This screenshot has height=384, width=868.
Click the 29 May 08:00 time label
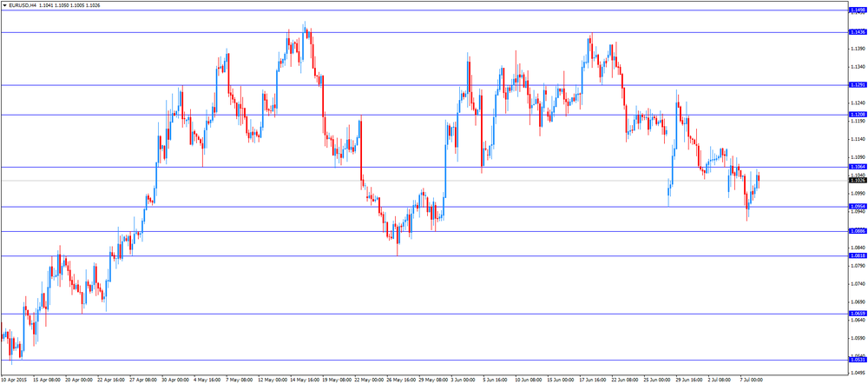tap(431, 381)
